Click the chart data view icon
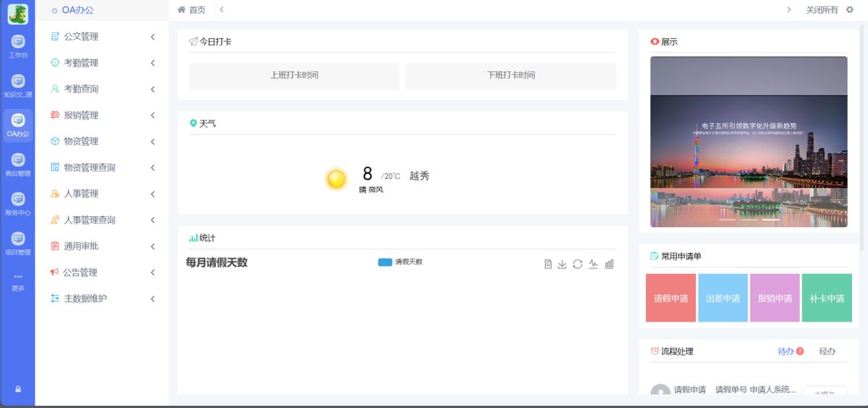This screenshot has height=408, width=868. [548, 264]
